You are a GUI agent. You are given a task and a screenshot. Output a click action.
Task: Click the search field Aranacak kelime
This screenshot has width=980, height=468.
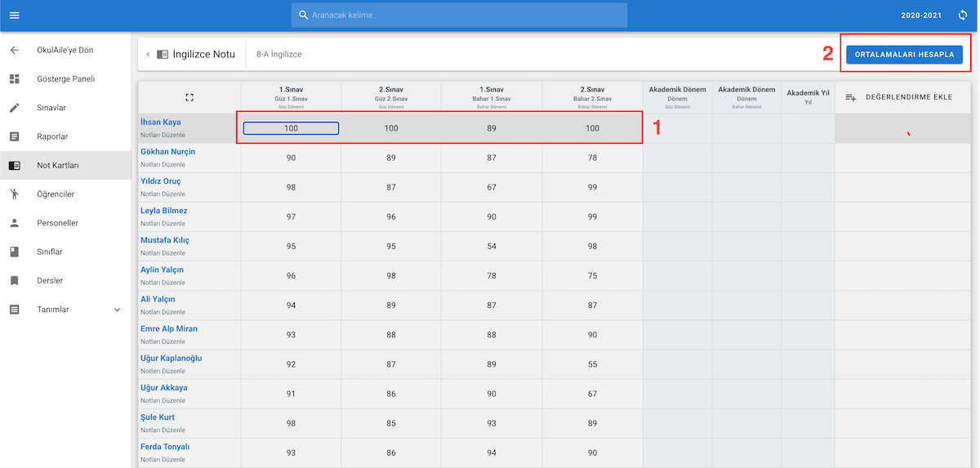tap(459, 16)
